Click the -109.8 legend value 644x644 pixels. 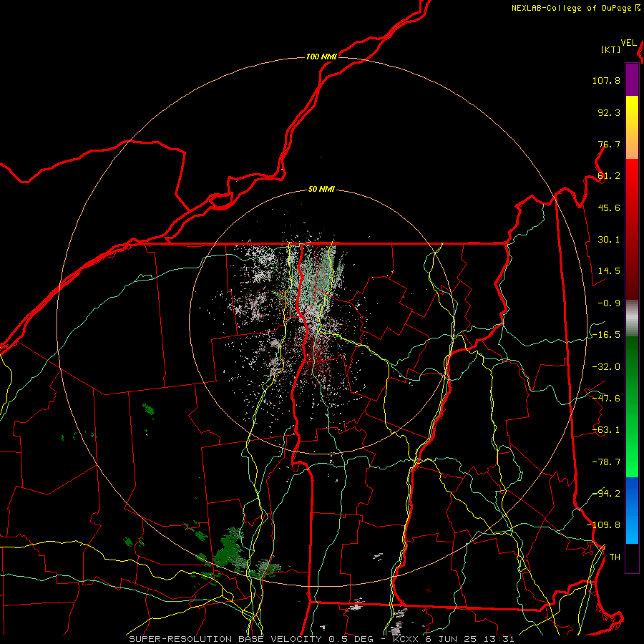pos(603,525)
